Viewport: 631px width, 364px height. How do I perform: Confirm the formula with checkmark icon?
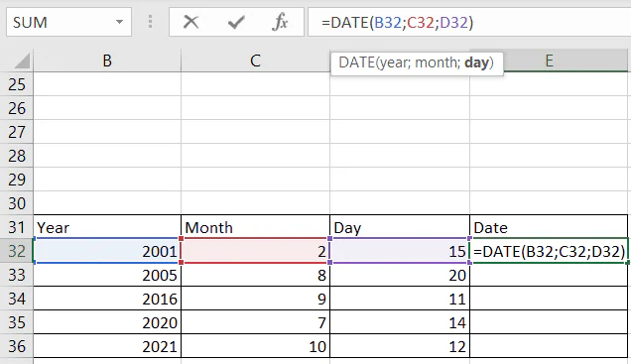[236, 22]
